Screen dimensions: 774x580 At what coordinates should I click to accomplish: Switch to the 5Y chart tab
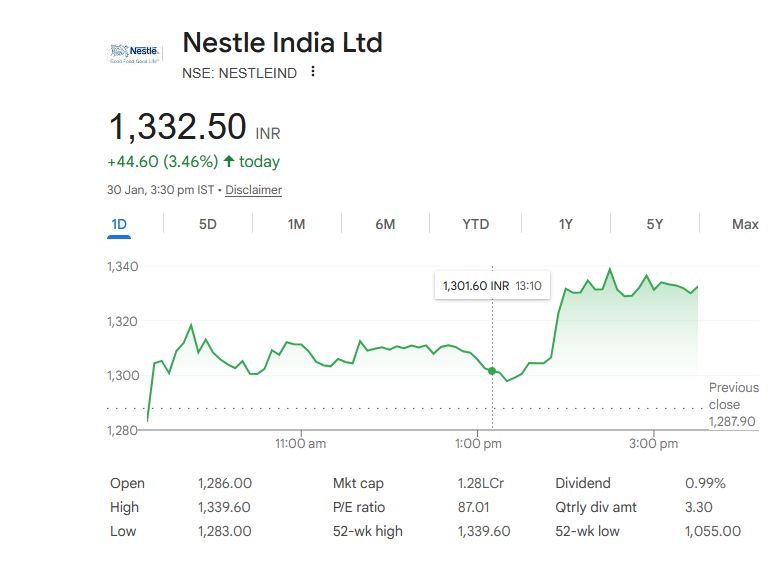pyautogui.click(x=654, y=224)
